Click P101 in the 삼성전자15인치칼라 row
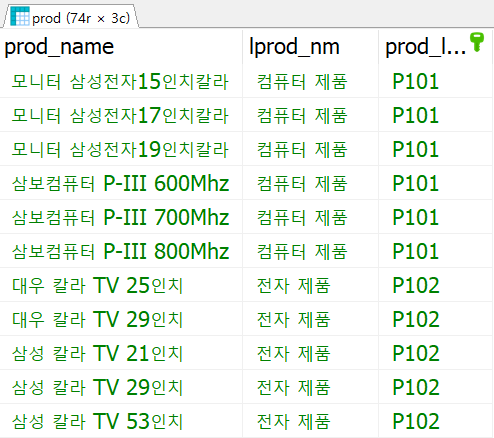Viewport: 494px width, 438px height. pos(416,81)
